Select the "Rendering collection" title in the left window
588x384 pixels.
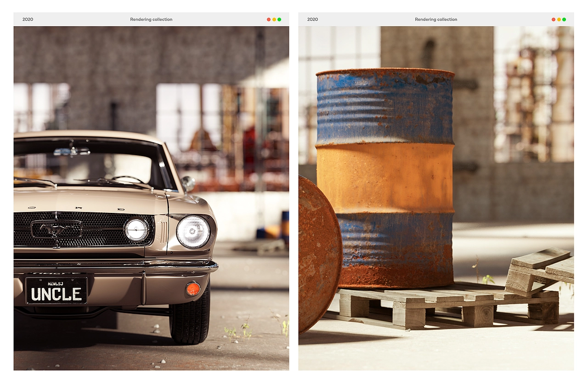point(151,19)
